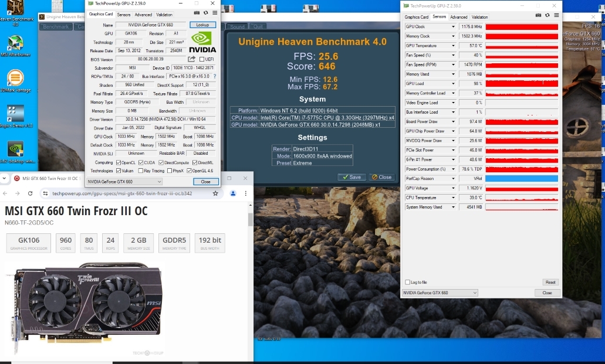Viewport: 605px width, 364px height.
Task: Enable Log to file checkbox
Action: coord(407,283)
